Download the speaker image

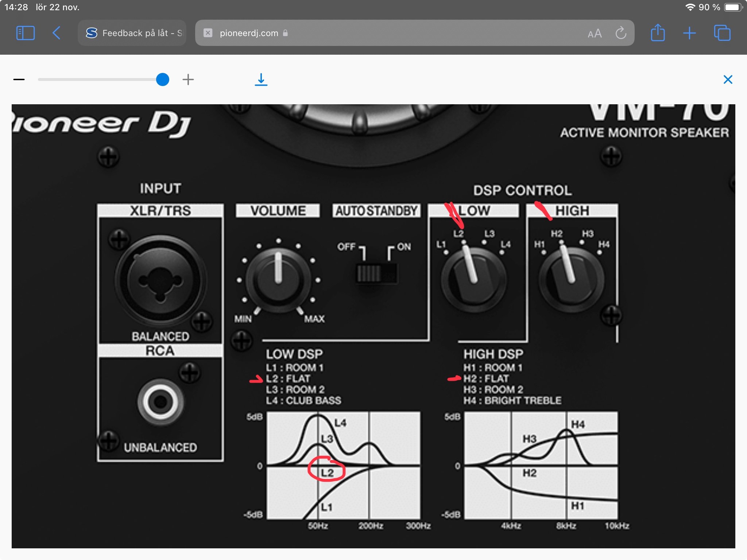(261, 79)
